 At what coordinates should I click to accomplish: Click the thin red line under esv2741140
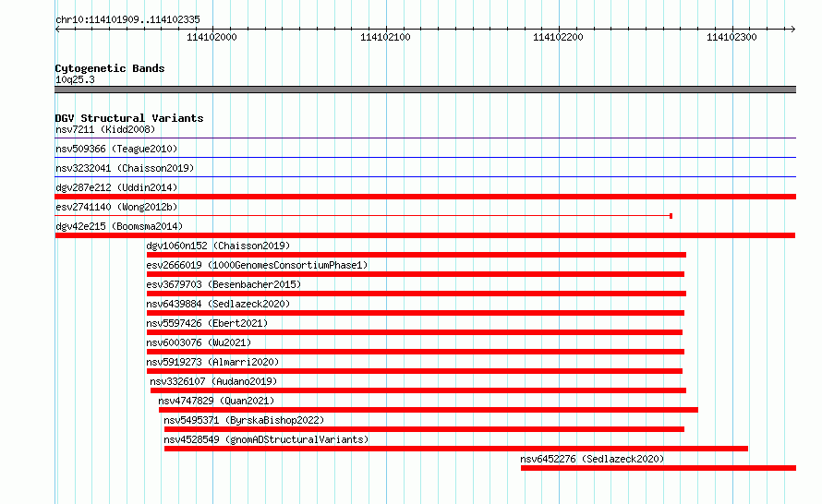pyautogui.click(x=362, y=216)
